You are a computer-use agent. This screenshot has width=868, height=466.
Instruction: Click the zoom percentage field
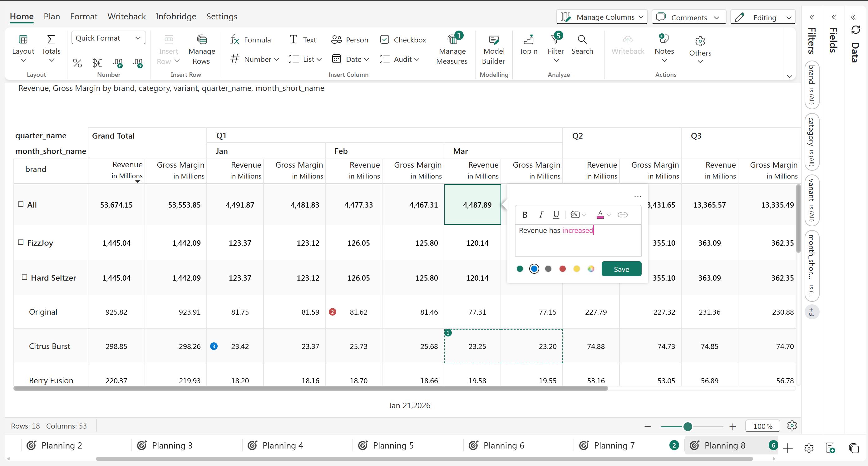(762, 426)
